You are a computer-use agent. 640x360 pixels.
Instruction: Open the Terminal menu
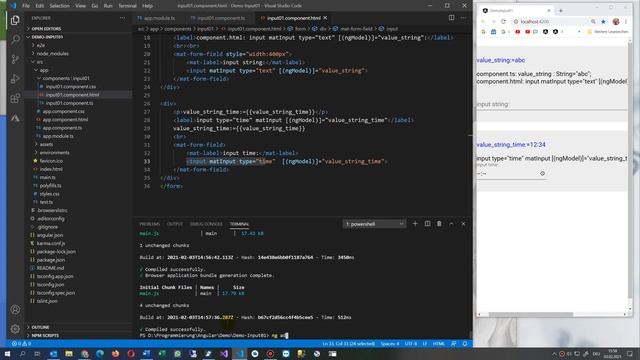point(127,6)
